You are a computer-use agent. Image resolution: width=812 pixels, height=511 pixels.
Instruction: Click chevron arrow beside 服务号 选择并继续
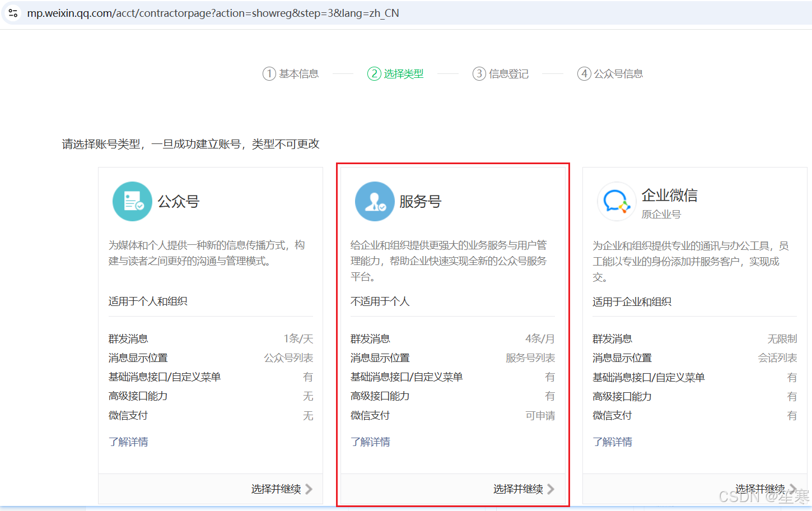coord(550,489)
